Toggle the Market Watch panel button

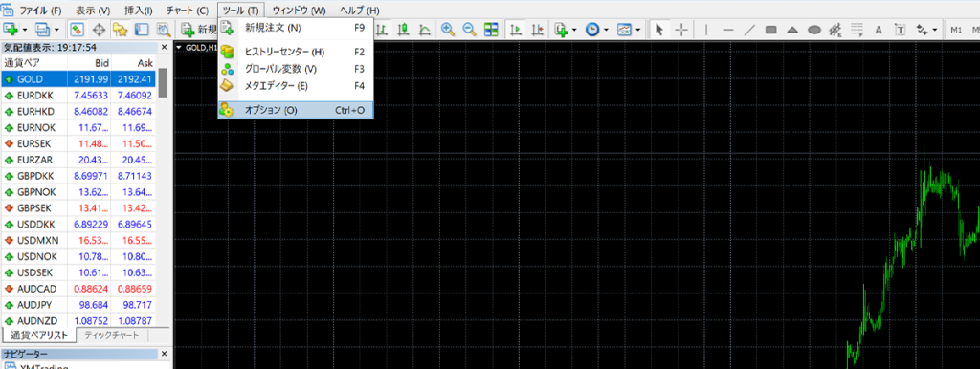click(78, 30)
